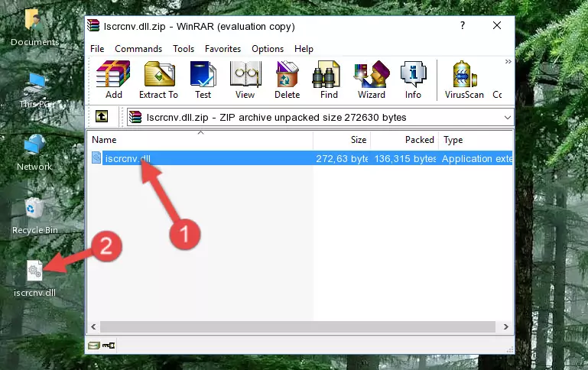Click the WinRAR title bar help question mark
588x370 pixels.
[x=463, y=25]
